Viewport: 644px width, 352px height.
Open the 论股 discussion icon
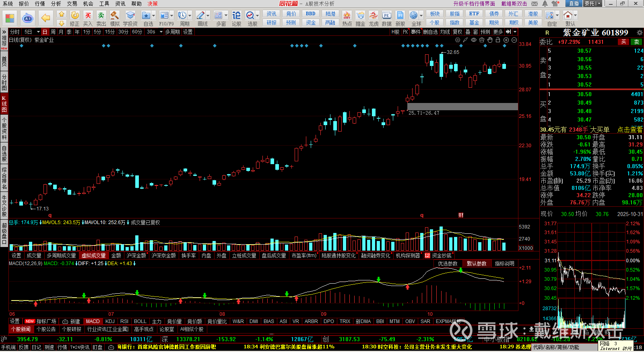(237, 15)
